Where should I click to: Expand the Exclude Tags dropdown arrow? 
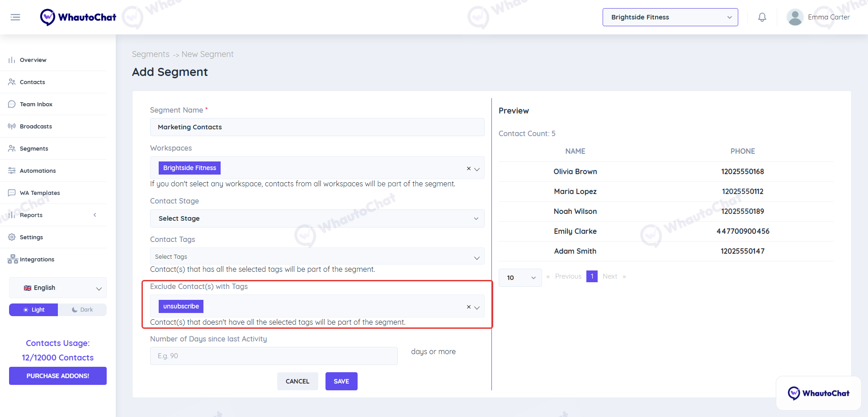[477, 308]
